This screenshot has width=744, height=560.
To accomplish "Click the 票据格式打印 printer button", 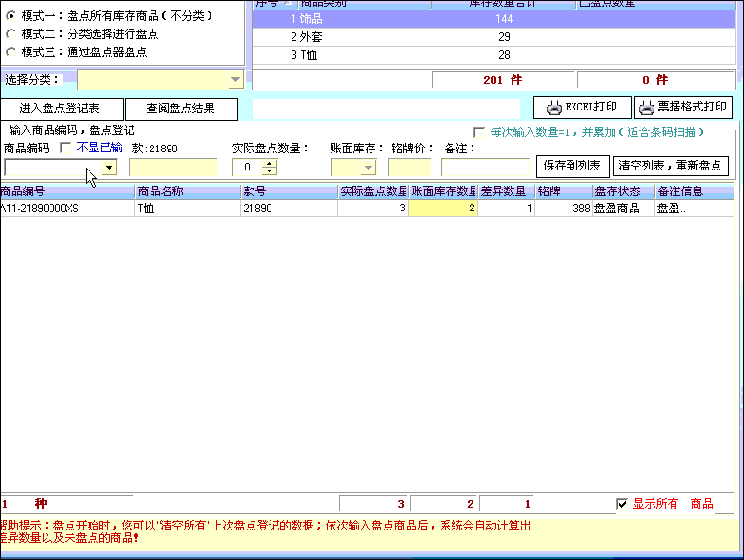I will (x=683, y=108).
